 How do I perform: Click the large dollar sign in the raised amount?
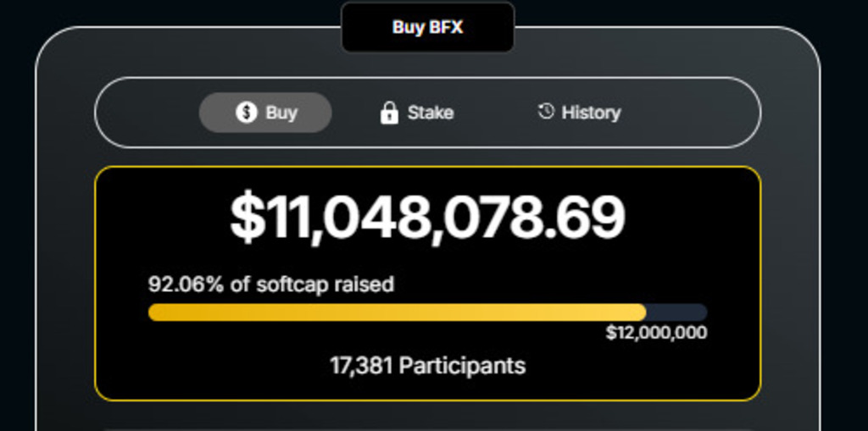tap(247, 218)
